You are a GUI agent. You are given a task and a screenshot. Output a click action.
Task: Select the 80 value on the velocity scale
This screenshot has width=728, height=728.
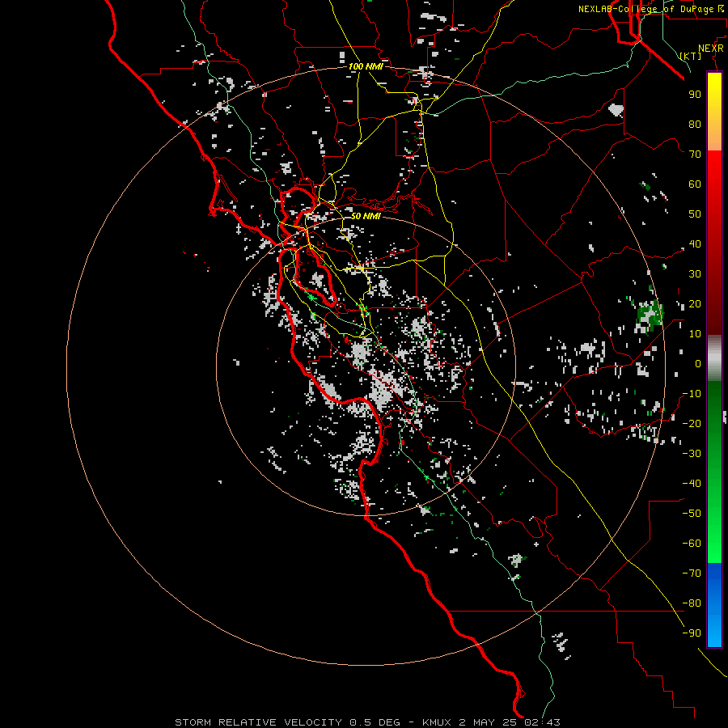click(x=695, y=124)
